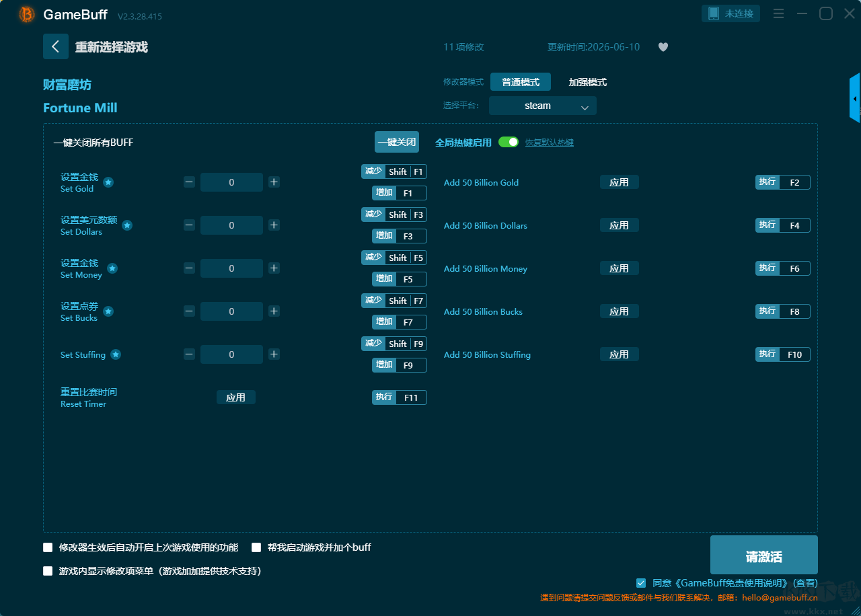861x616 pixels.
Task: Edit the 减少 Shift F1 hotkey
Action: 394,171
